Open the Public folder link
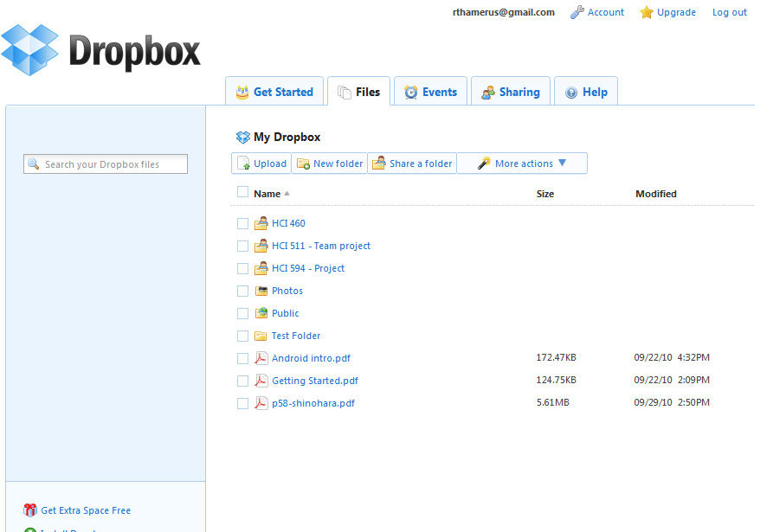This screenshot has width=773, height=532. pyautogui.click(x=285, y=313)
